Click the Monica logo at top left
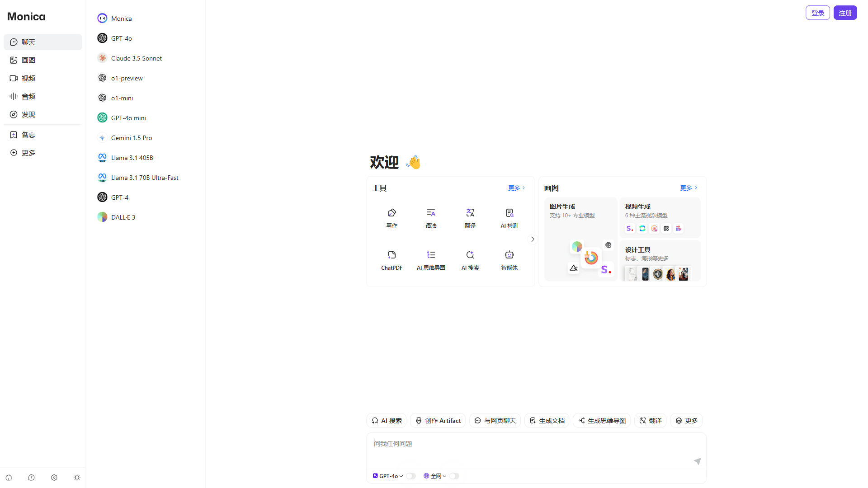 pyautogui.click(x=26, y=17)
